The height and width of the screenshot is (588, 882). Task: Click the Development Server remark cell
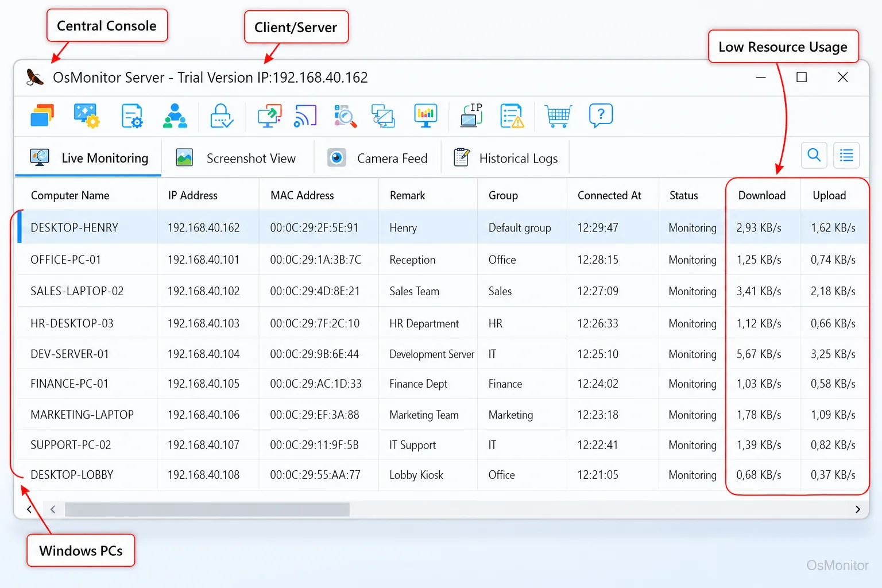(432, 354)
